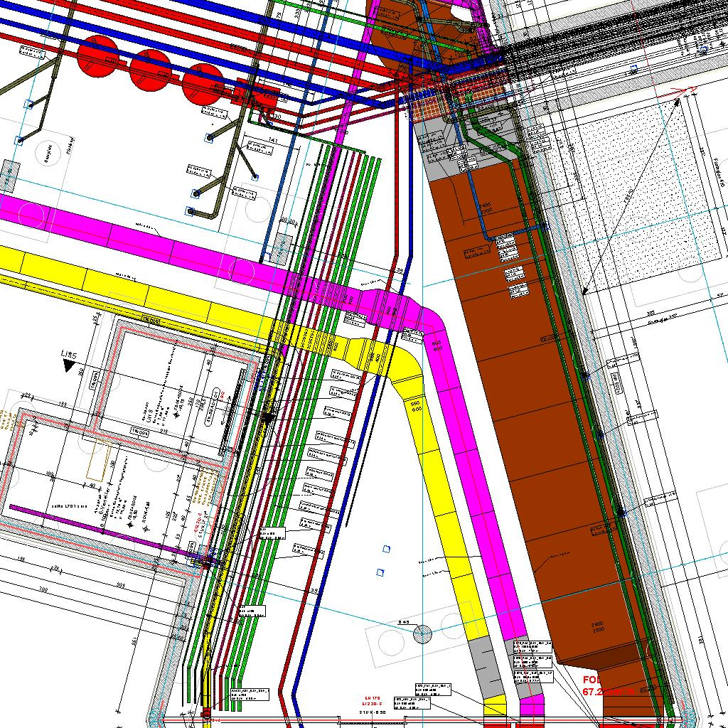The height and width of the screenshot is (728, 728).
Task: Select the Lifts text label
Action: coord(68,353)
